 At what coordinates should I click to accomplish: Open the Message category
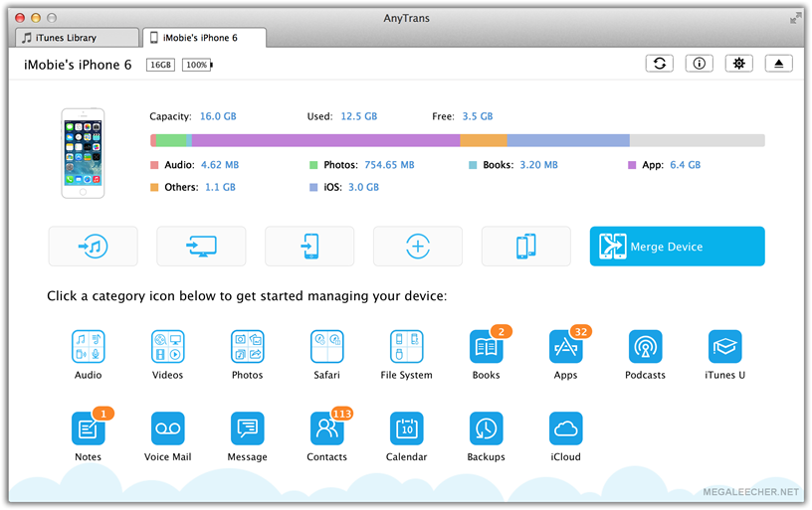[x=248, y=428]
